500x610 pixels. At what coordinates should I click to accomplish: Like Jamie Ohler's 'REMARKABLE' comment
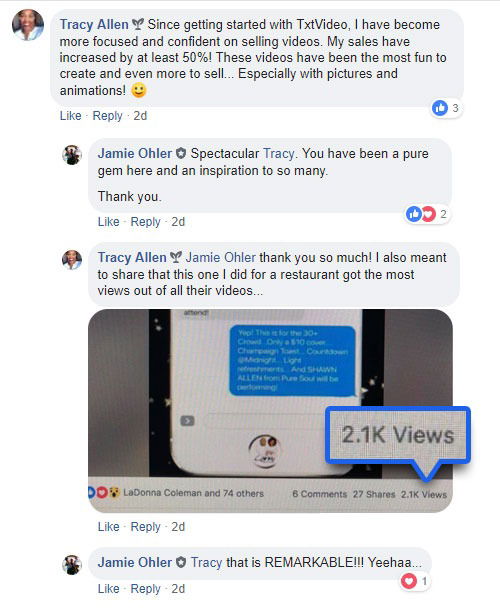[x=108, y=589]
